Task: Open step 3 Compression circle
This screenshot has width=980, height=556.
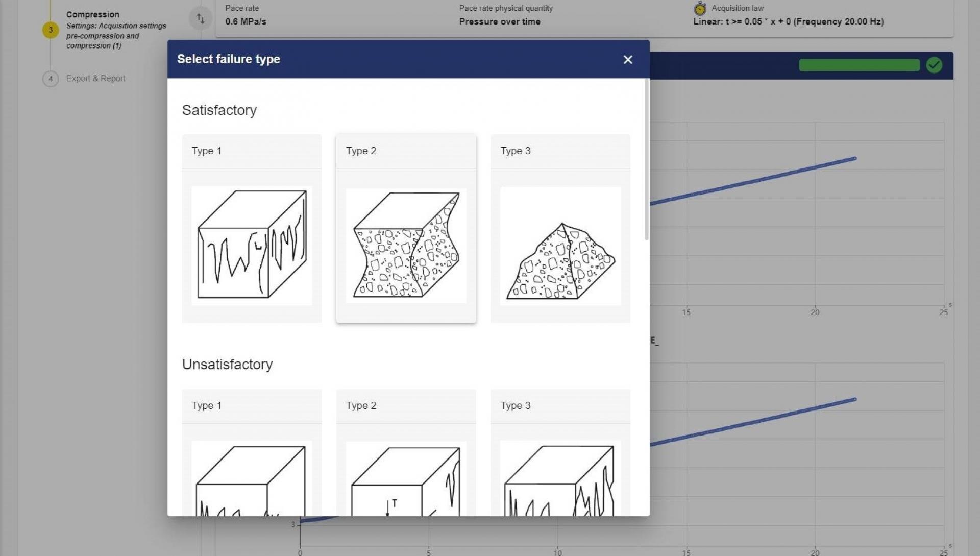Action: pos(50,30)
